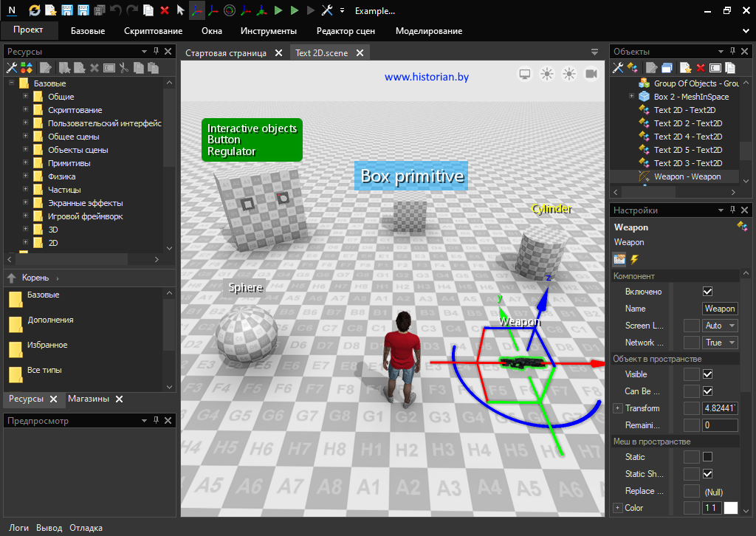Open the lightning bolt events tab in Настройки
The width and height of the screenshot is (756, 536).
pos(634,259)
